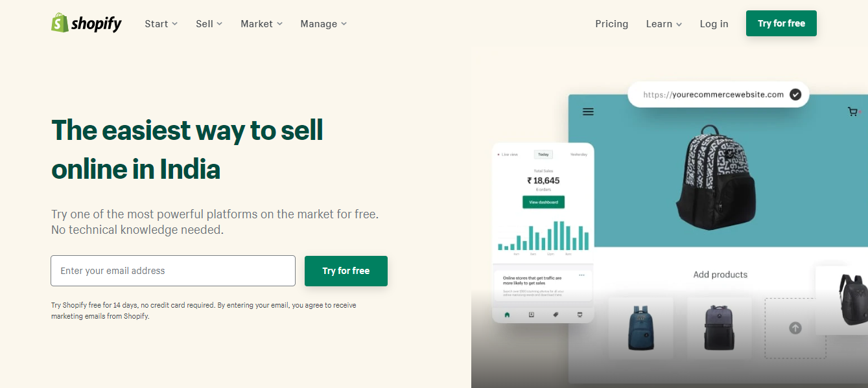Expand the Start dropdown menu
Screen dimensions: 868x388
[x=161, y=24]
